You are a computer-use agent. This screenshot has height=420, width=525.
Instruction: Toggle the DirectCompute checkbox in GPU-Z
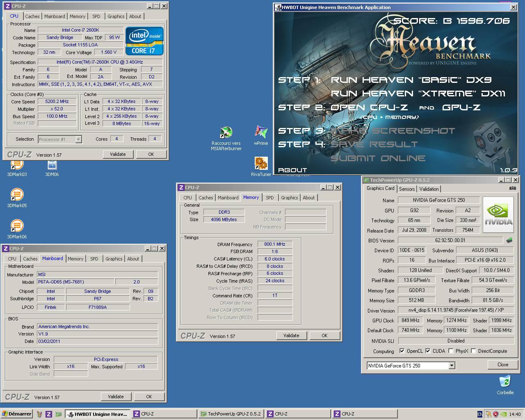pyautogui.click(x=474, y=351)
